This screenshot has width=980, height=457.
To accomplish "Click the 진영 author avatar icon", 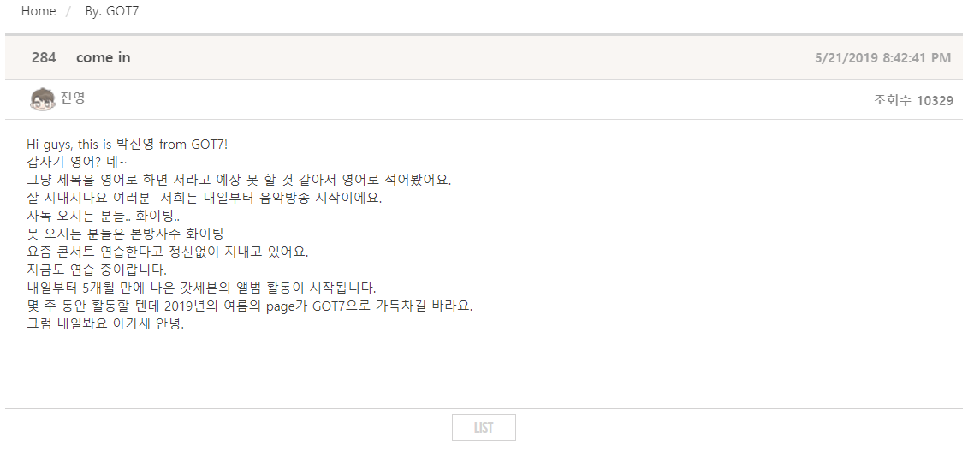I will (42, 99).
